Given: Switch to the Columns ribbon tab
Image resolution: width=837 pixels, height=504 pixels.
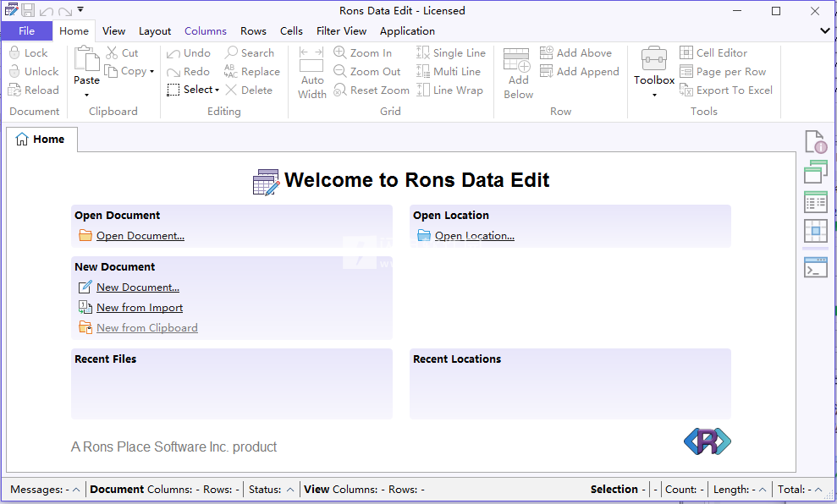Looking at the screenshot, I should [x=206, y=31].
